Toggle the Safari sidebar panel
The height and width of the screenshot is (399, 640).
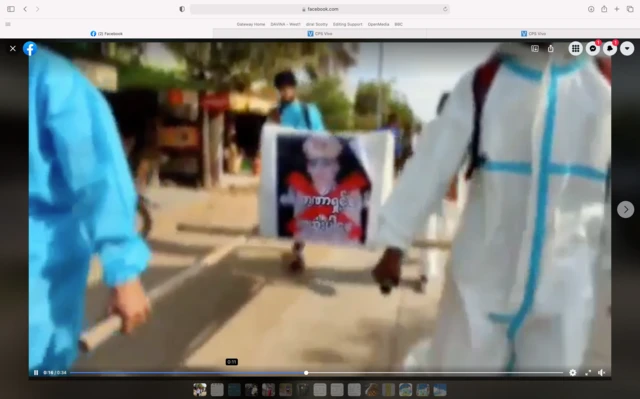click(x=11, y=9)
